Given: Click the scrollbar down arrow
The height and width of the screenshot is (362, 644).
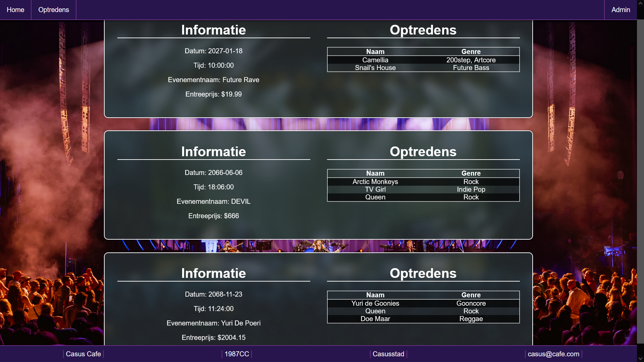Looking at the screenshot, I should [x=640, y=358].
